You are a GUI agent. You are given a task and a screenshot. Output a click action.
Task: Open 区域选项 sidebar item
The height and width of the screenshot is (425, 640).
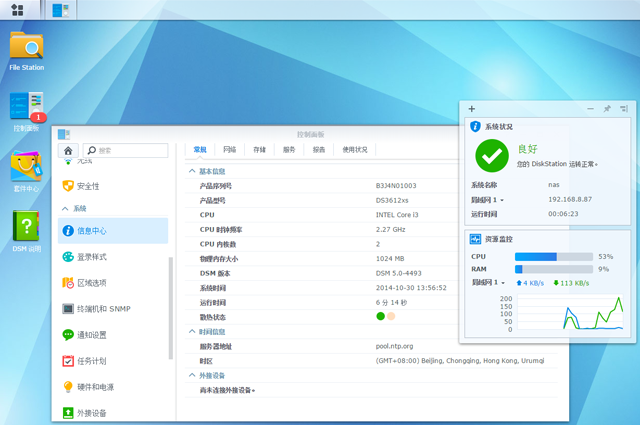(x=113, y=283)
